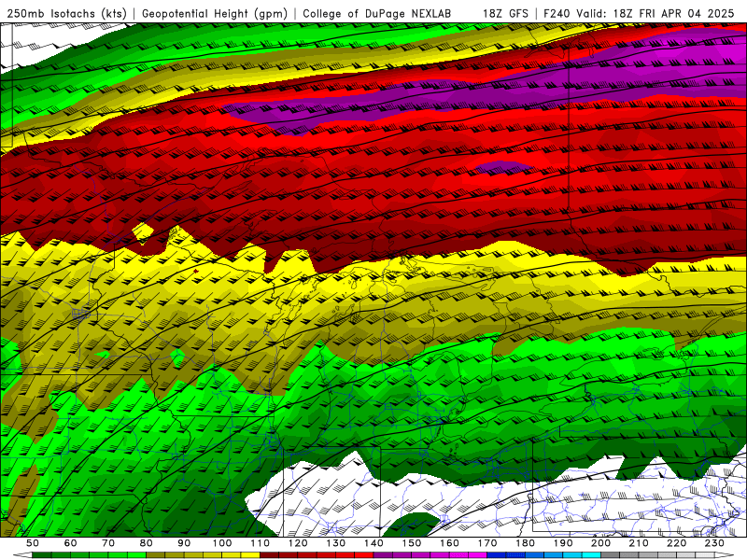The image size is (747, 560).
Task: Click the '250mb Isotachs (kts)' title text
Action: [x=66, y=13]
